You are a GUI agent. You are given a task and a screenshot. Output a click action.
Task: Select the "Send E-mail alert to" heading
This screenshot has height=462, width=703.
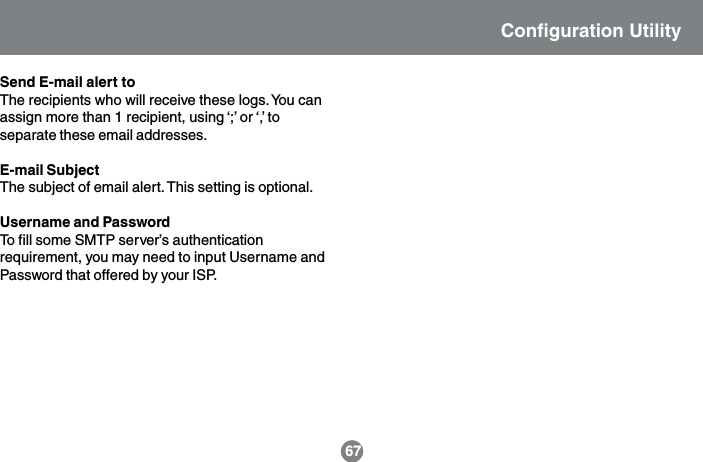pyautogui.click(x=69, y=81)
